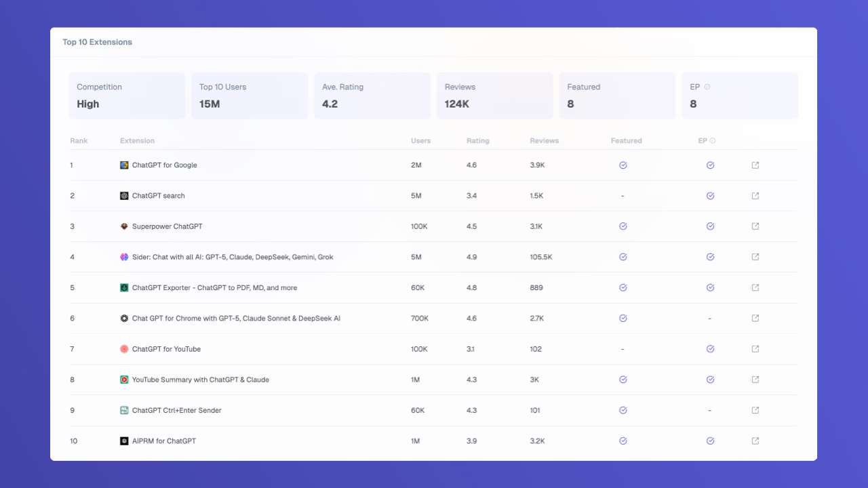Click the Top 10 Extensions heading

(x=98, y=42)
